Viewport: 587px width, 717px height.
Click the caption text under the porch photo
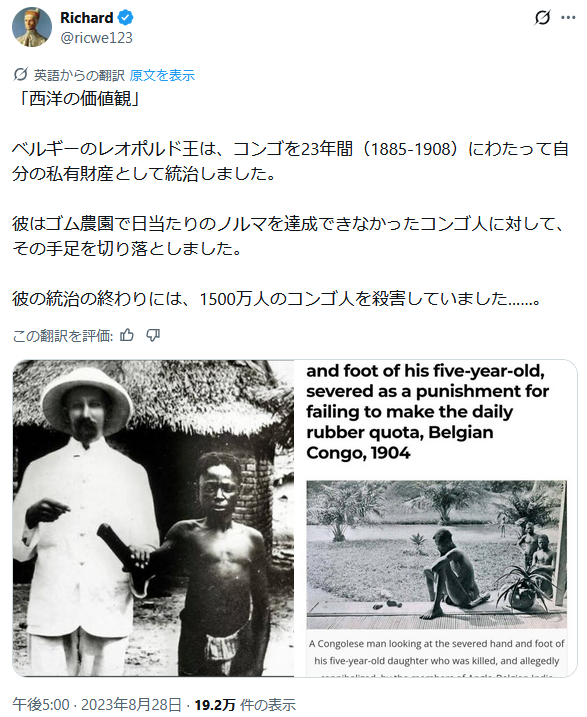(x=437, y=654)
